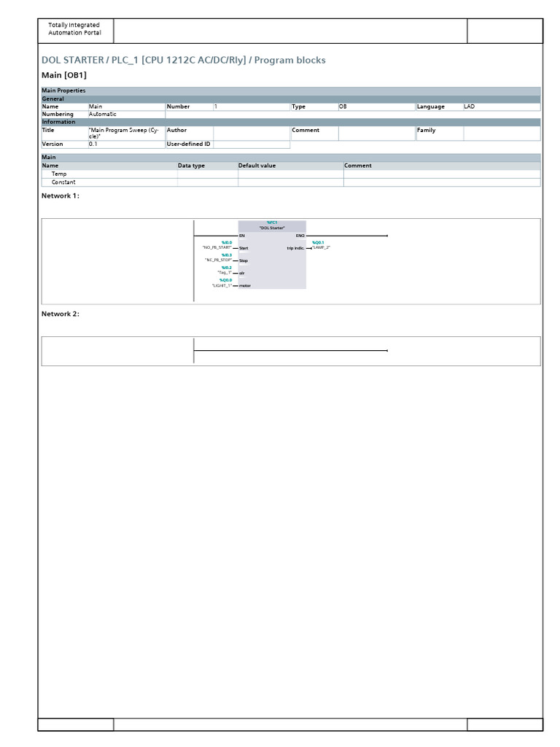Viewport: 560px width, 747px height.
Task: Click the empty rung line in Network 2
Action: [x=290, y=351]
